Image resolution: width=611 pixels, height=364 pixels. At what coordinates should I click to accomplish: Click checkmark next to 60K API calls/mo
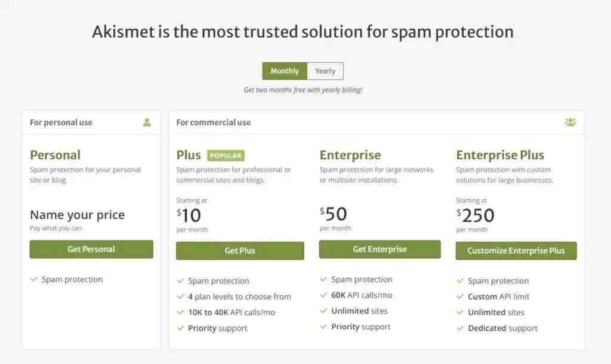click(323, 295)
